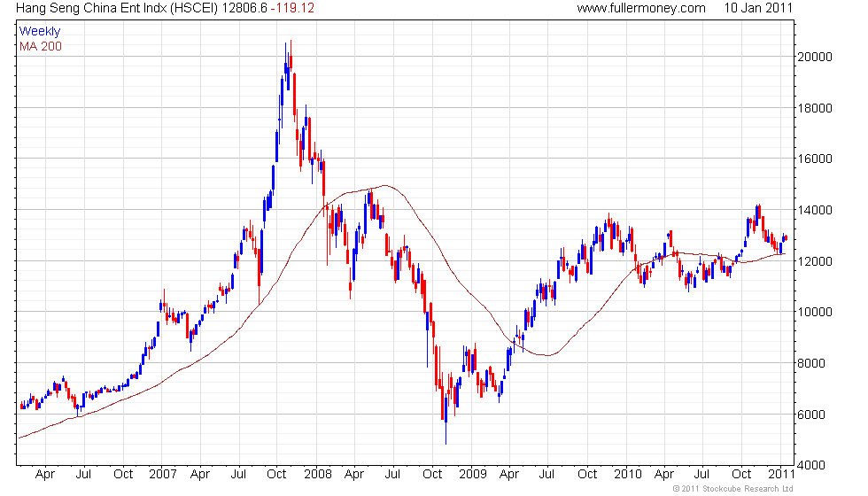Select the blue Weekly legend label
Image resolution: width=868 pixels, height=496 pixels.
coord(39,32)
